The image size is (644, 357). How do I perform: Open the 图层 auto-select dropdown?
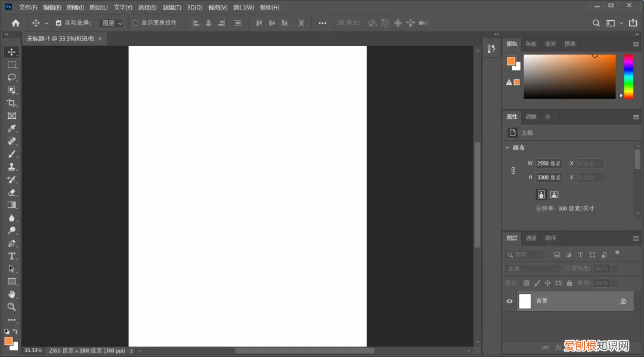click(x=112, y=23)
